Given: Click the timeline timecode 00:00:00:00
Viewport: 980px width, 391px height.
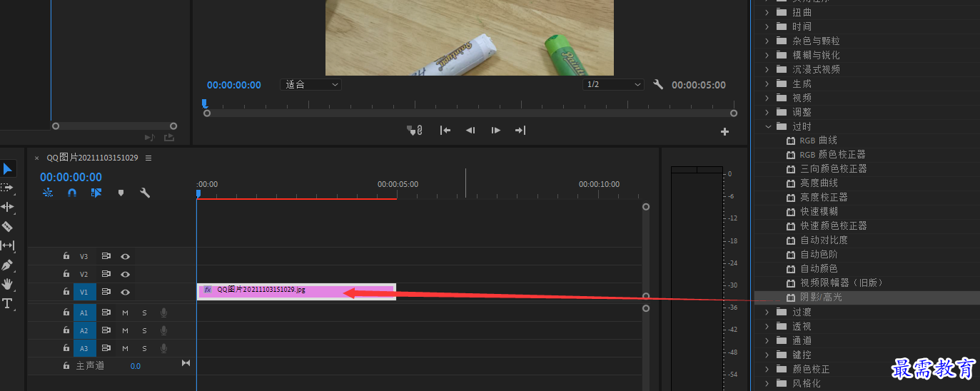Looking at the screenshot, I should (71, 177).
